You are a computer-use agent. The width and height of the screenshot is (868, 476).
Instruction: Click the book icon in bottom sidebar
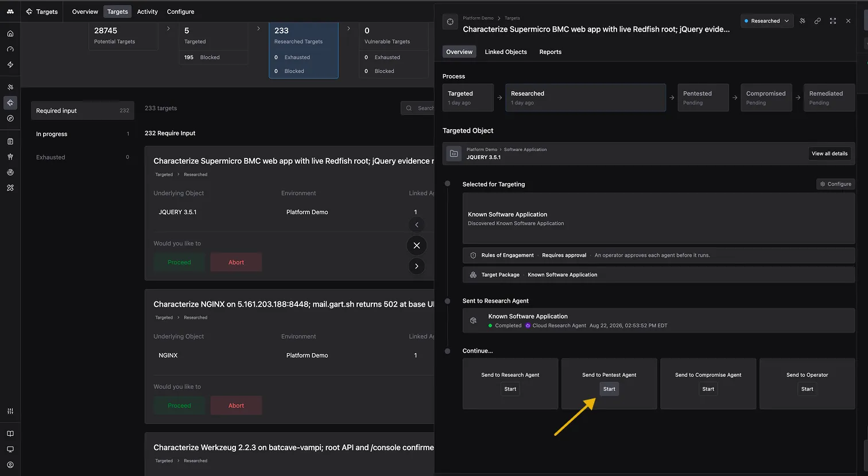pyautogui.click(x=10, y=434)
